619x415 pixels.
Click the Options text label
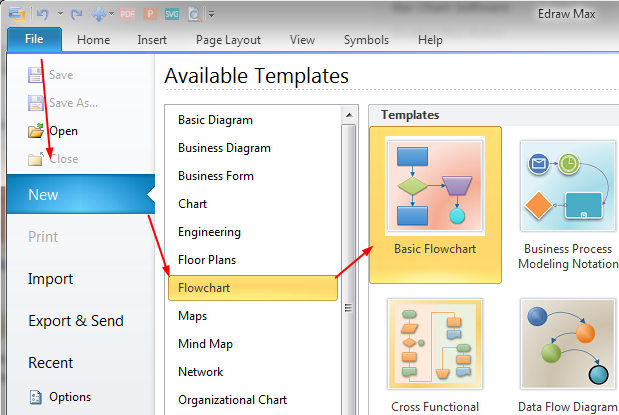[x=70, y=397]
